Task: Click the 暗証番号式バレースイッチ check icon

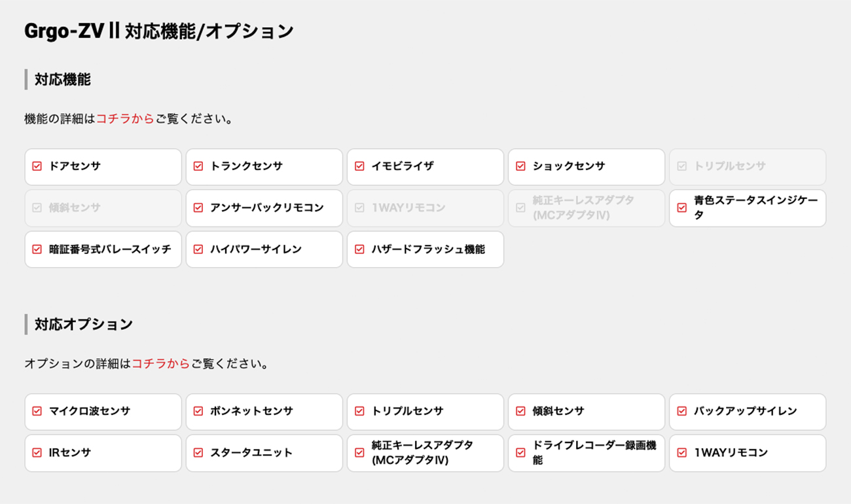Action: pyautogui.click(x=37, y=249)
